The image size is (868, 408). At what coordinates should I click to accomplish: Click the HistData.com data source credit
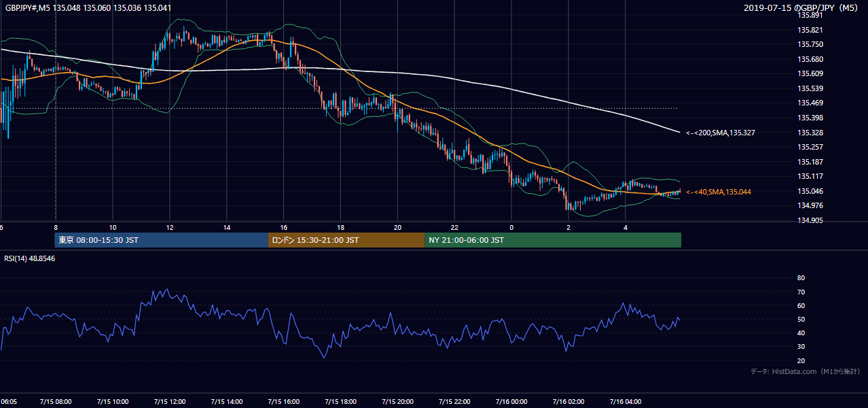[x=806, y=371]
